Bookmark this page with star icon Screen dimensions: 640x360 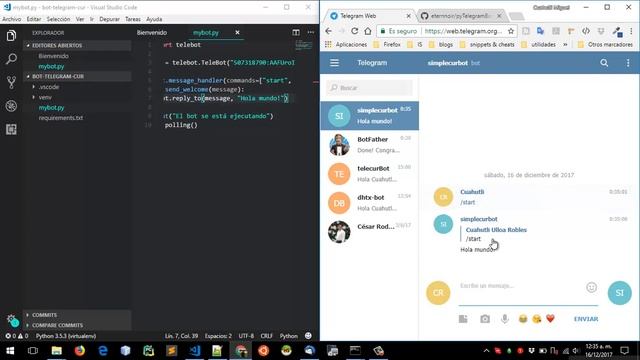[511, 31]
